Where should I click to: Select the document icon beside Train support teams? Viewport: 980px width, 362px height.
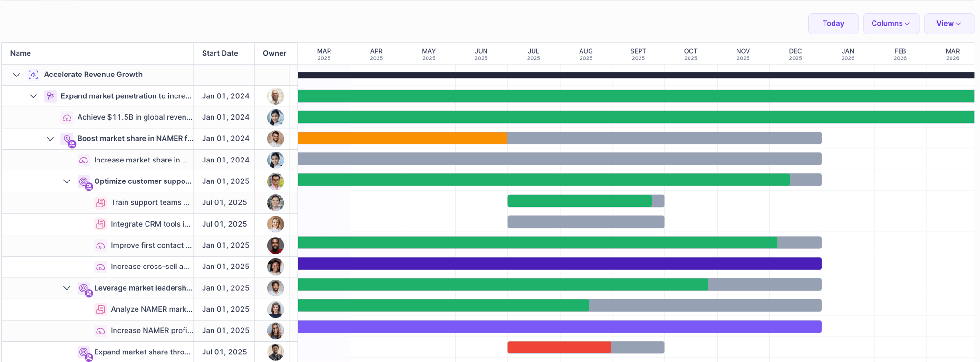(x=100, y=202)
